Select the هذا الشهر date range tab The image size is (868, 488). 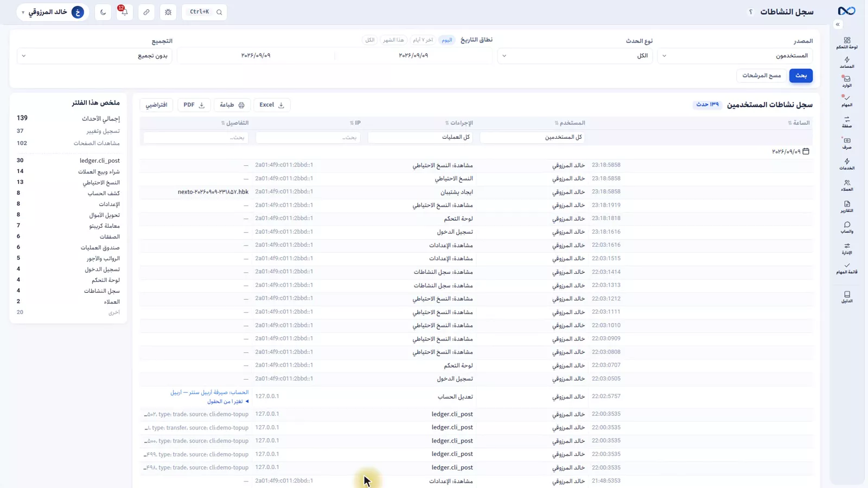tap(393, 40)
